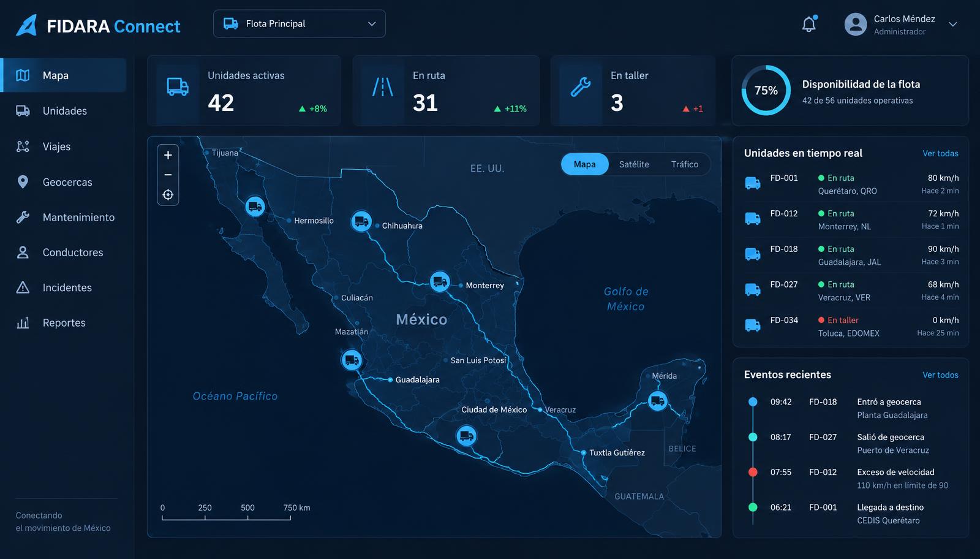Click the 75% fleet availability ring
The image size is (980, 559).
click(766, 90)
